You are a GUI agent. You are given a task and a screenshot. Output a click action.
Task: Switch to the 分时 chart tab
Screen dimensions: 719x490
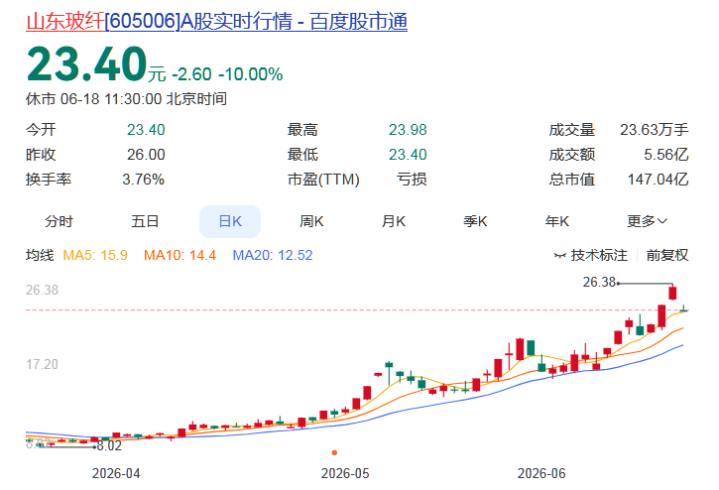[x=59, y=221]
